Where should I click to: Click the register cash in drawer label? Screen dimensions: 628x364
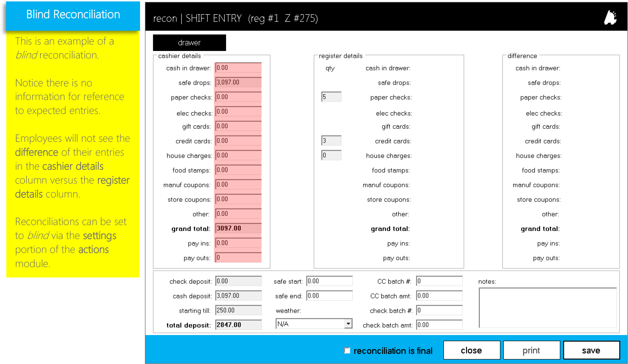(388, 68)
